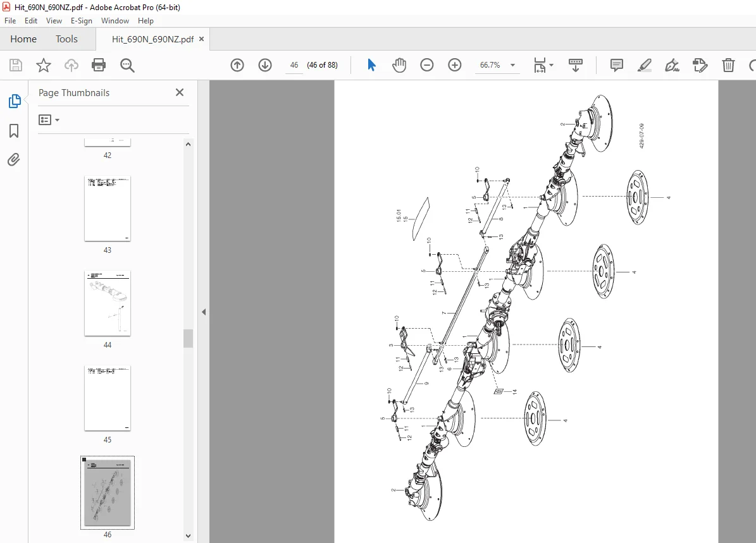Click the thumbnail page label '42'
This screenshot has width=756, height=543.
[108, 155]
